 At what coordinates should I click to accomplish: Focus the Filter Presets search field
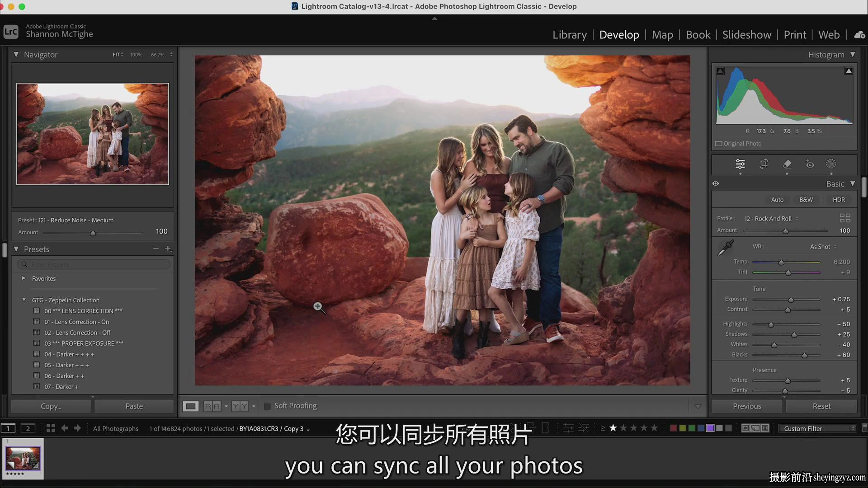tap(94, 264)
